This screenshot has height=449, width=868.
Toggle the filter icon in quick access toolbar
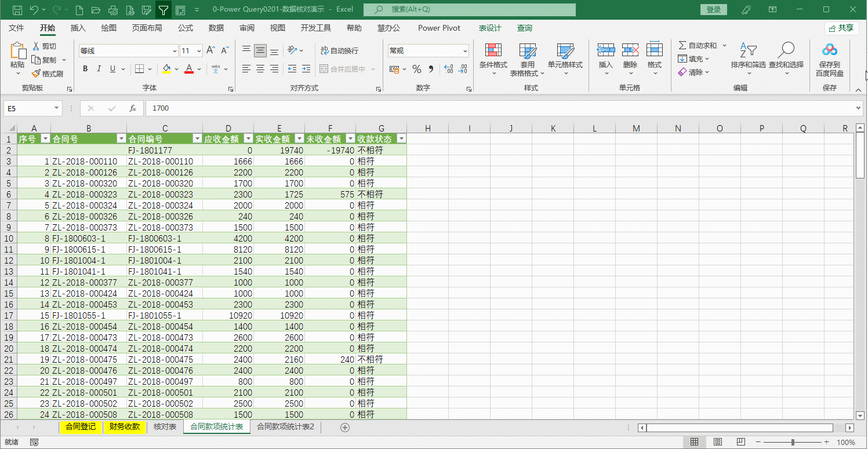164,10
